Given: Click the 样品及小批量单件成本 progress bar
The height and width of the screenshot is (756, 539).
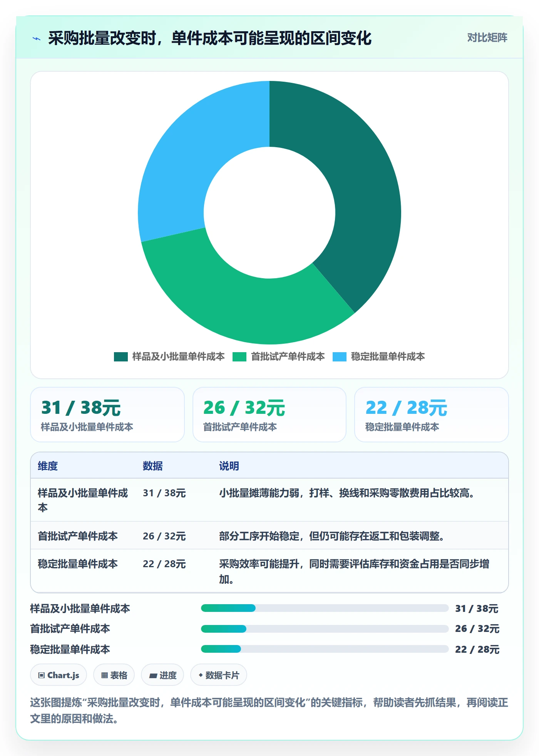Looking at the screenshot, I should coord(325,608).
